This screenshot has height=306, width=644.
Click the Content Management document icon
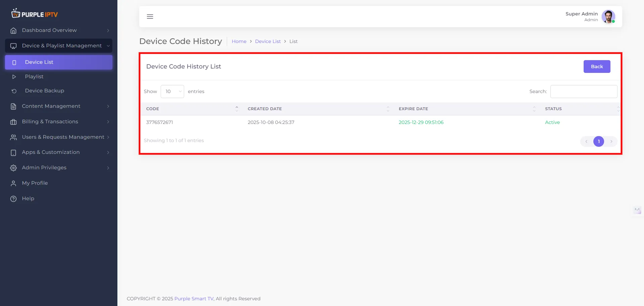13,106
